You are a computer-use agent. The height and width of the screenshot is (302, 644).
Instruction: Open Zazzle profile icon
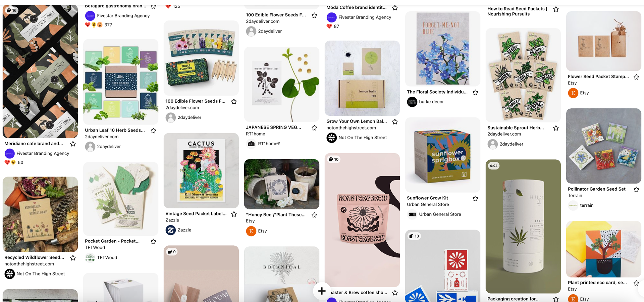click(170, 230)
